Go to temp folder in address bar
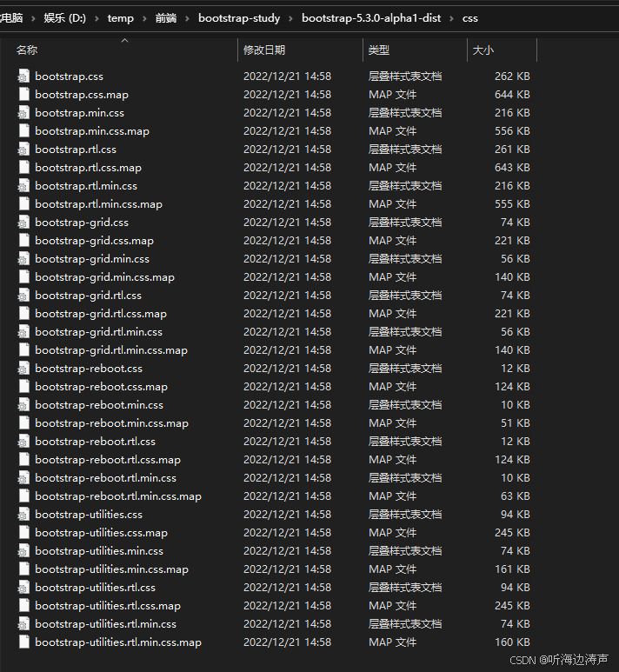 [x=121, y=18]
